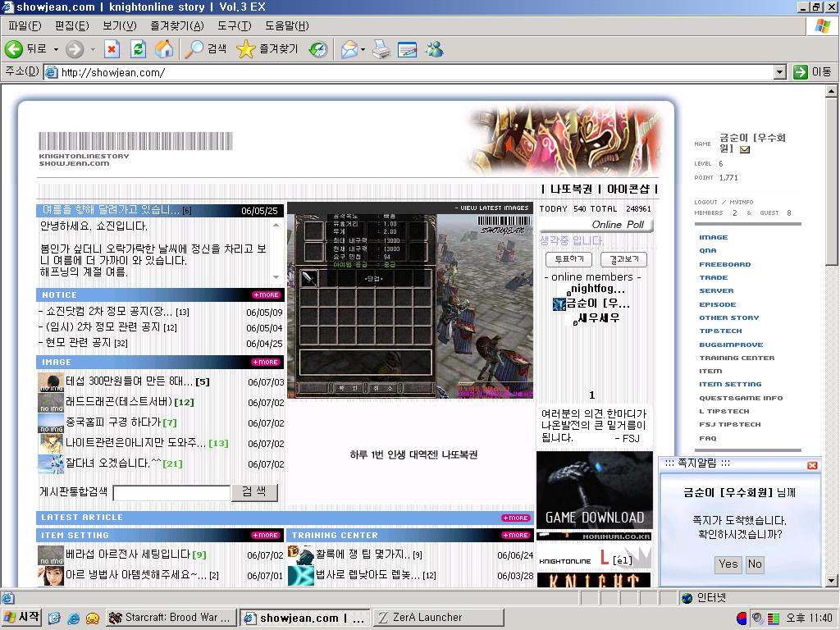
Task: Open notice 현모 관련 공지
Action: tap(79, 342)
